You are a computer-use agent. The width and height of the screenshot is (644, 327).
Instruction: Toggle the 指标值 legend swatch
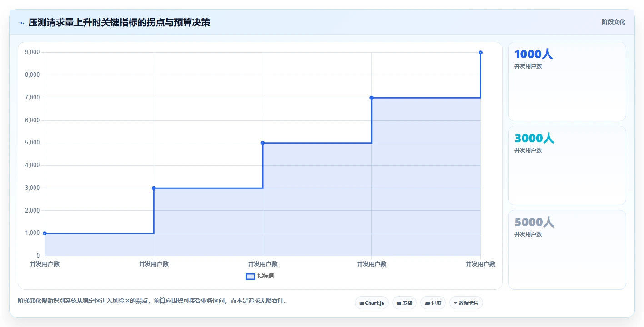[x=250, y=276]
